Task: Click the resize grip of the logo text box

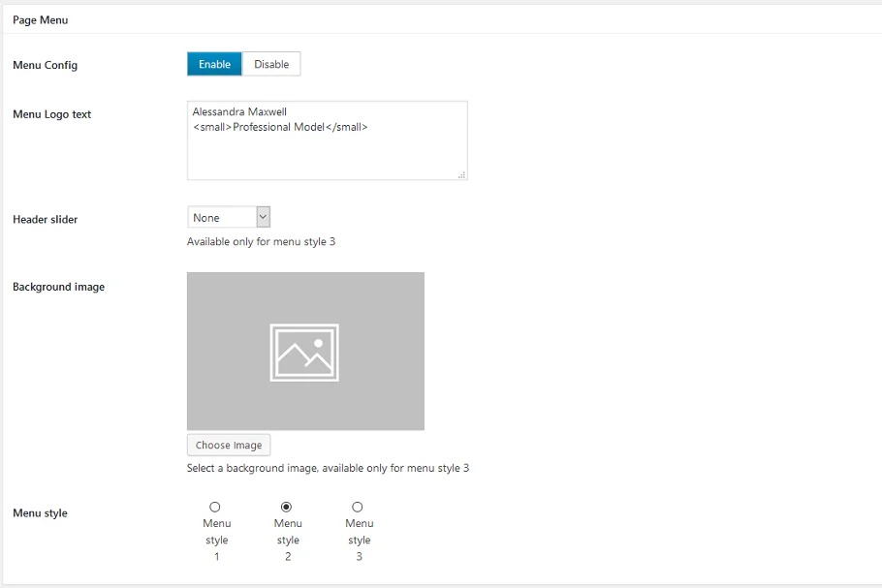Action: 461,174
